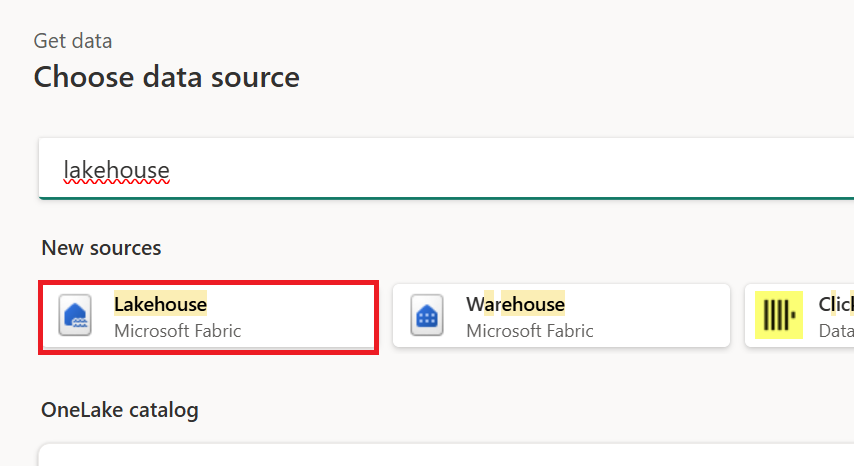
Task: Select the Warehouse Microsoft Fabric card
Action: (x=562, y=315)
